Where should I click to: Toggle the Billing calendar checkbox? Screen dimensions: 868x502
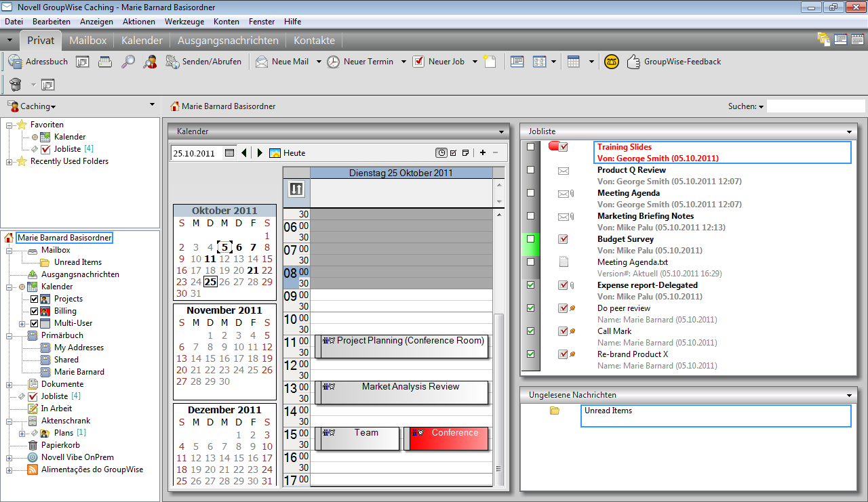click(35, 311)
